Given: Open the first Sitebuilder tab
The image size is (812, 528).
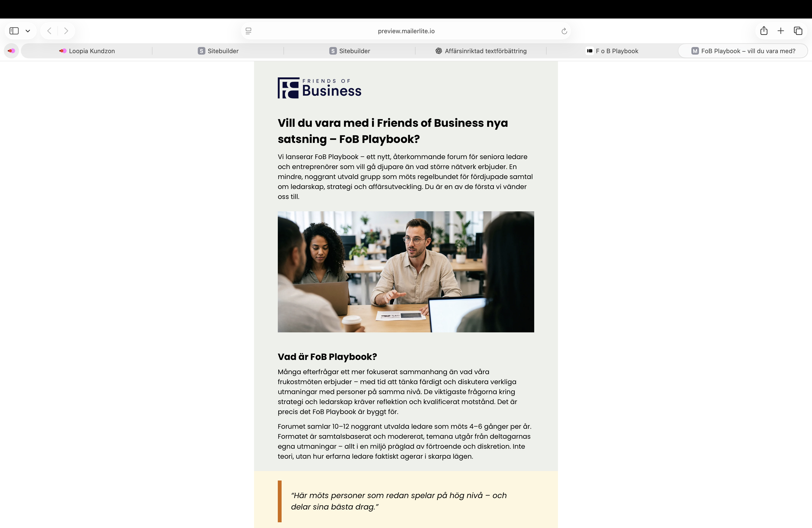Looking at the screenshot, I should pos(218,51).
